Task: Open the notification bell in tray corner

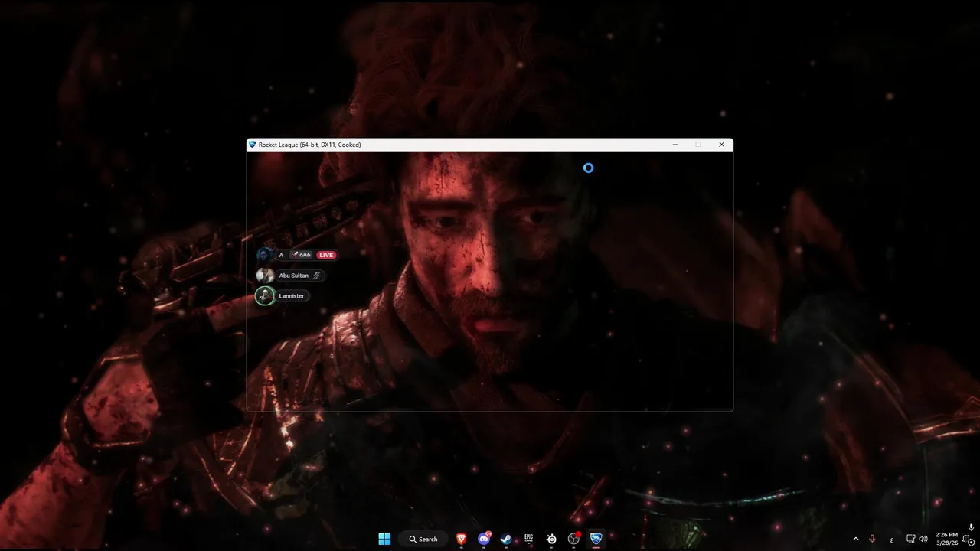Action: (x=970, y=540)
